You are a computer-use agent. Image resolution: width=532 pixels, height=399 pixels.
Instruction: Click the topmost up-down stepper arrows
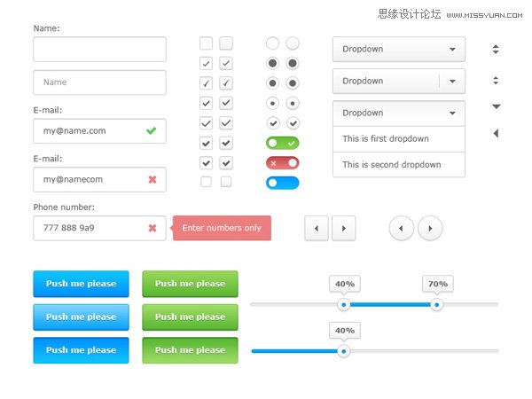tap(496, 49)
